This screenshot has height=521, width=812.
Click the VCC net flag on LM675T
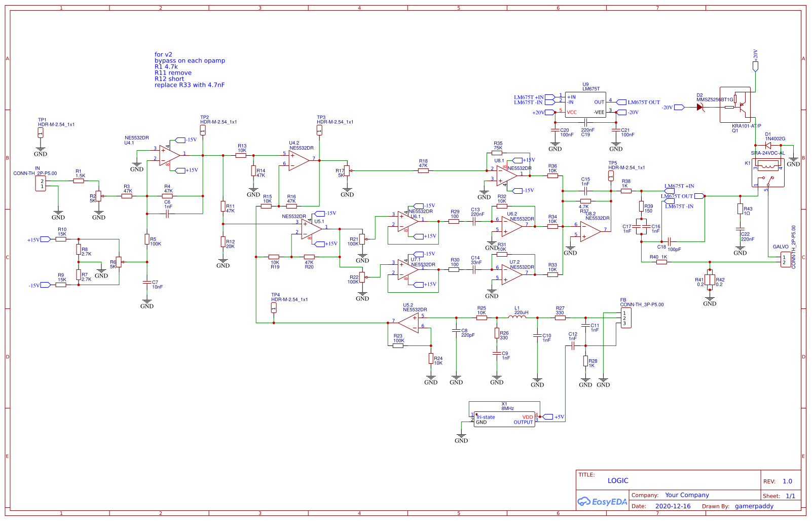click(x=571, y=113)
